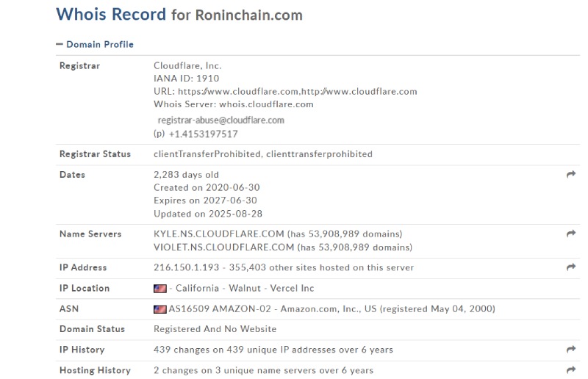The image size is (588, 379).
Task: Open share arrow in IP History row
Action: pos(571,350)
